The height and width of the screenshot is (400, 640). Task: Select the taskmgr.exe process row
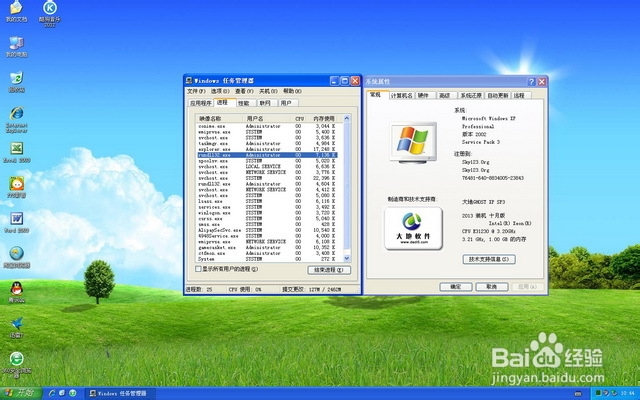click(x=267, y=143)
